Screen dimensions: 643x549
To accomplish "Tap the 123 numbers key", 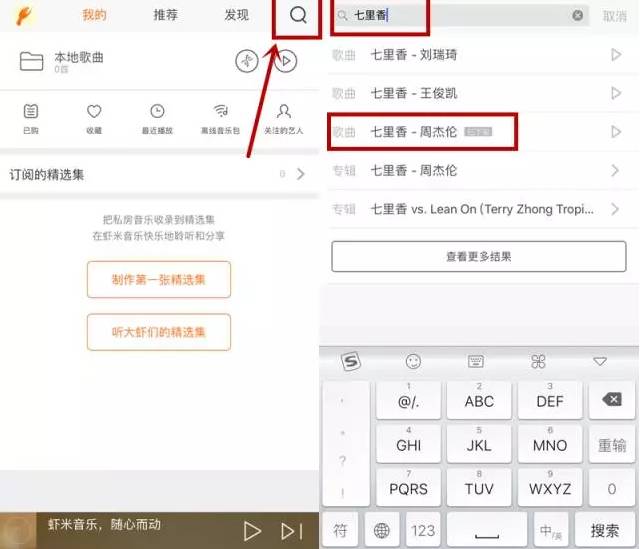I will point(423,531).
